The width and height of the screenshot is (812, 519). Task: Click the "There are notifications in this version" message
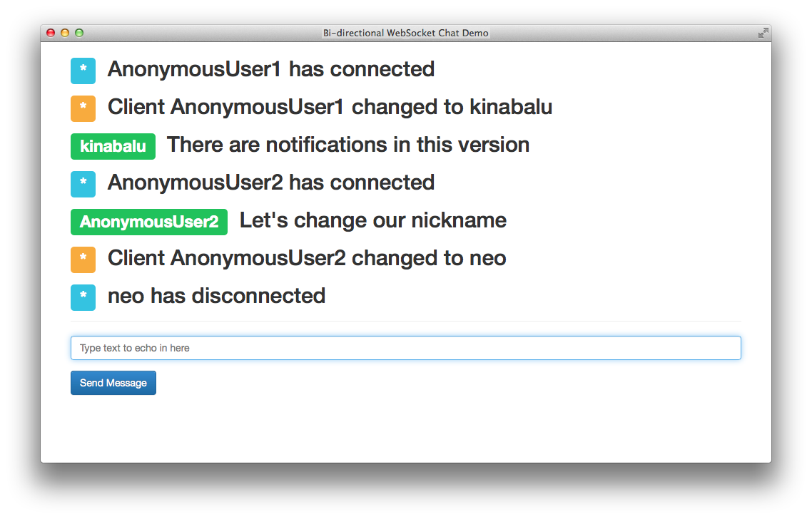[x=348, y=145]
